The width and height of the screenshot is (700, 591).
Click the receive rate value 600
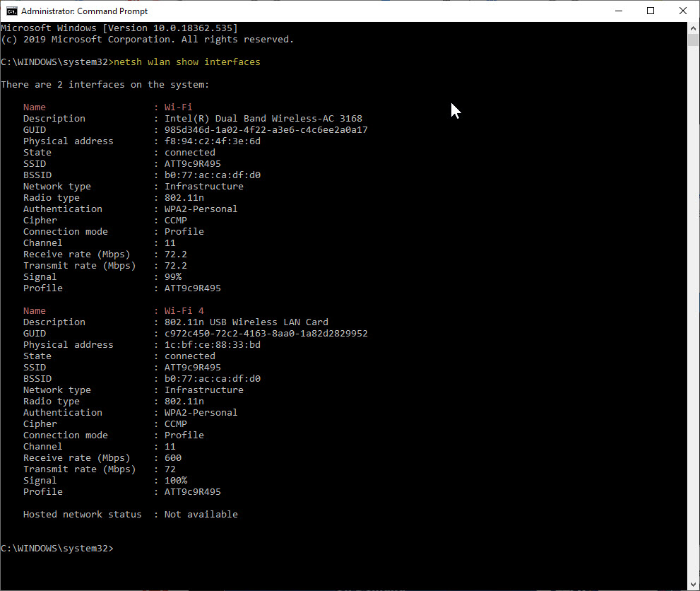click(x=173, y=458)
